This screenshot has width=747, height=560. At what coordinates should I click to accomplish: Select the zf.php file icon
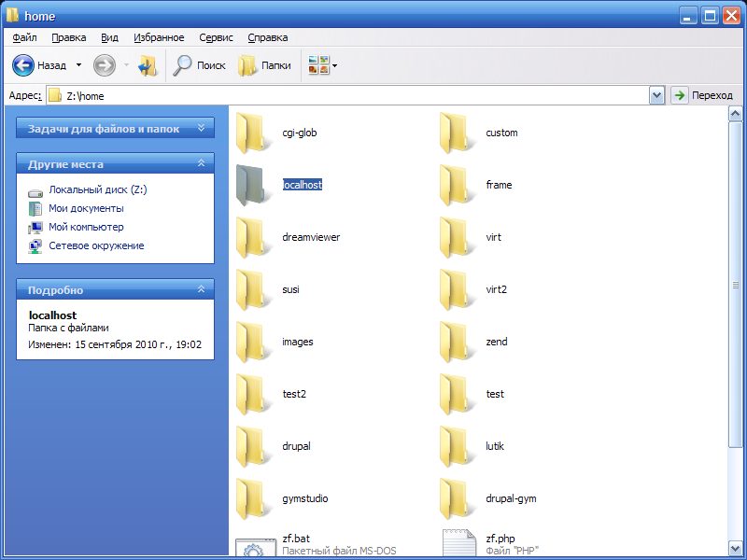point(457,545)
